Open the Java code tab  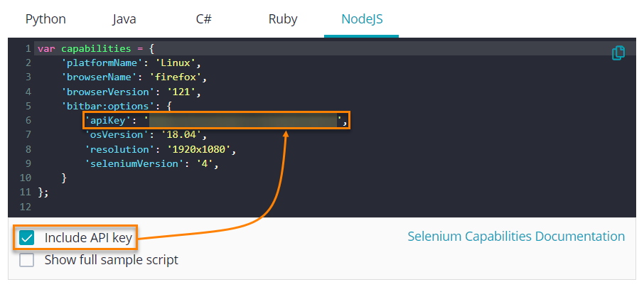[124, 19]
